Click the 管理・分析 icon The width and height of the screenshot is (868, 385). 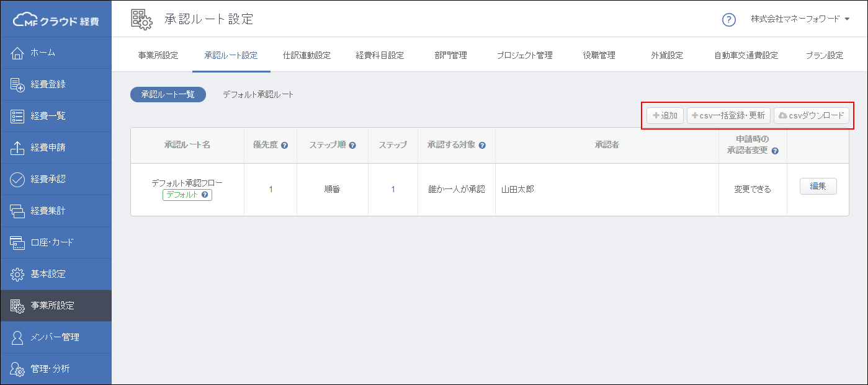[17, 369]
